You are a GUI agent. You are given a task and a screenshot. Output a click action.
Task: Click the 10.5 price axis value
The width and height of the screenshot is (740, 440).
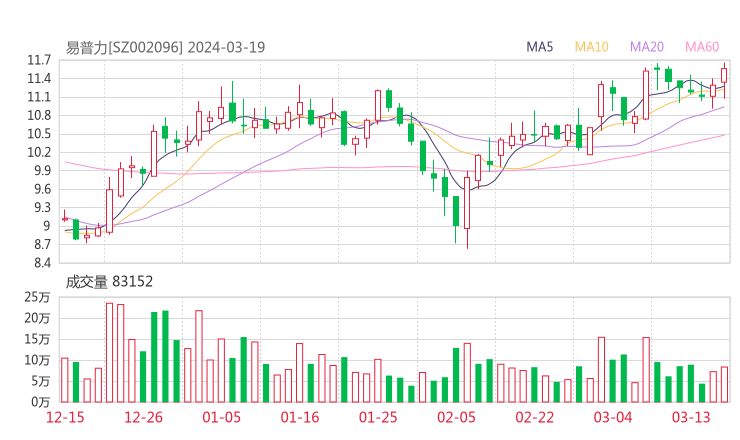click(39, 134)
